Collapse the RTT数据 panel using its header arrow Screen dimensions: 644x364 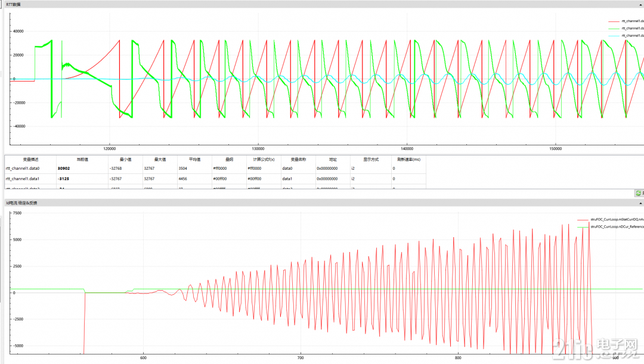point(640,5)
